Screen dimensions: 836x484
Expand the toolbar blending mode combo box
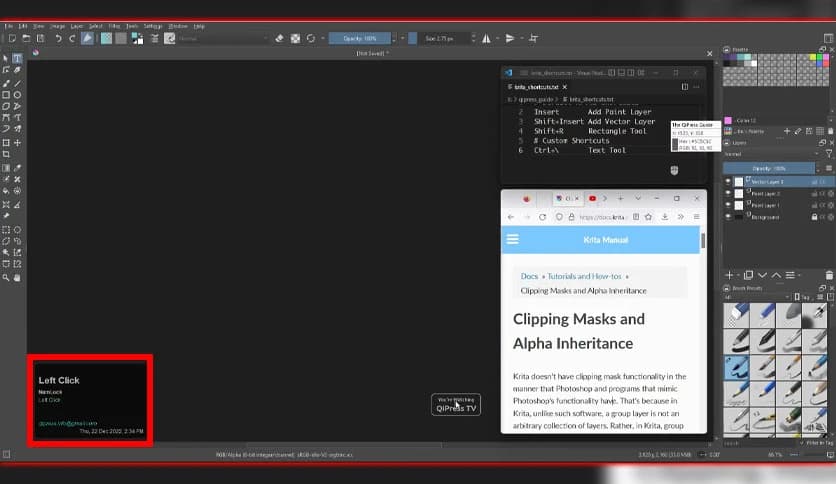[x=223, y=38]
